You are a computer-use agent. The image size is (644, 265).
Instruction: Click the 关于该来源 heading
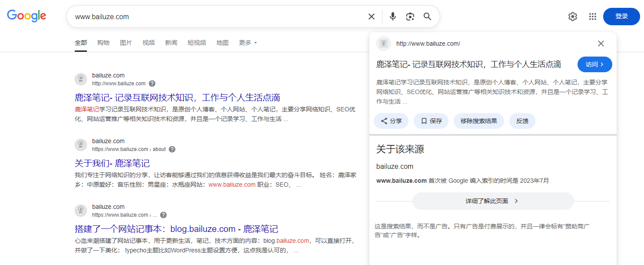400,149
